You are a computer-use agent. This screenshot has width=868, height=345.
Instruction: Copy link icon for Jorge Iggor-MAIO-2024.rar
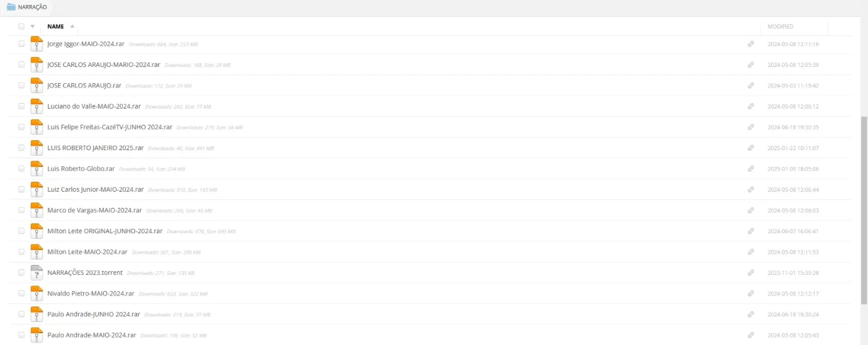pos(751,44)
